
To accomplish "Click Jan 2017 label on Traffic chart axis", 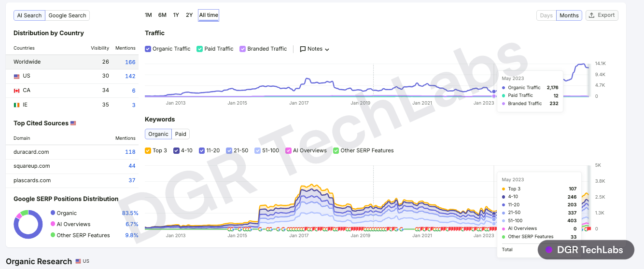I will (299, 103).
